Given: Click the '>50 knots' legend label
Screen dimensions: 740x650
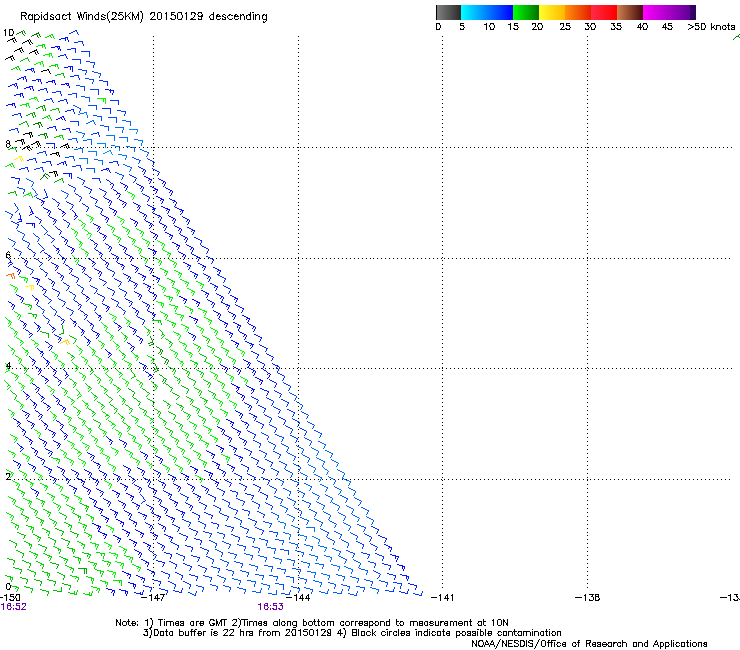Looking at the screenshot, I should click(x=711, y=27).
